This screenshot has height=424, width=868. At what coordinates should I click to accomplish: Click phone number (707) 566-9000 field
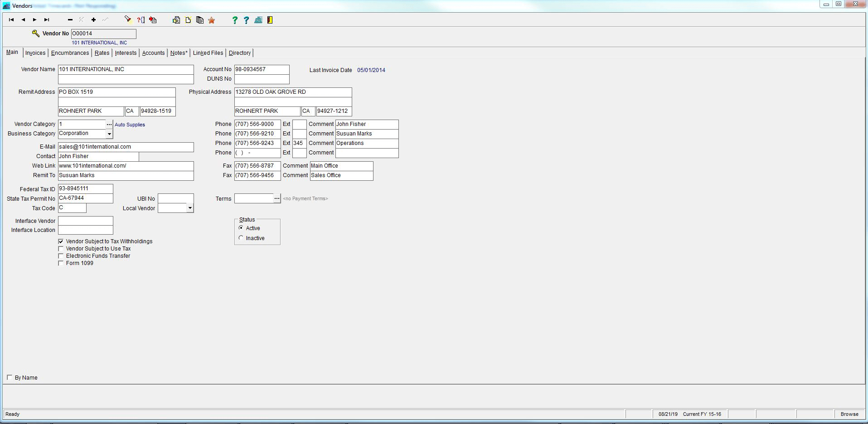tap(257, 124)
